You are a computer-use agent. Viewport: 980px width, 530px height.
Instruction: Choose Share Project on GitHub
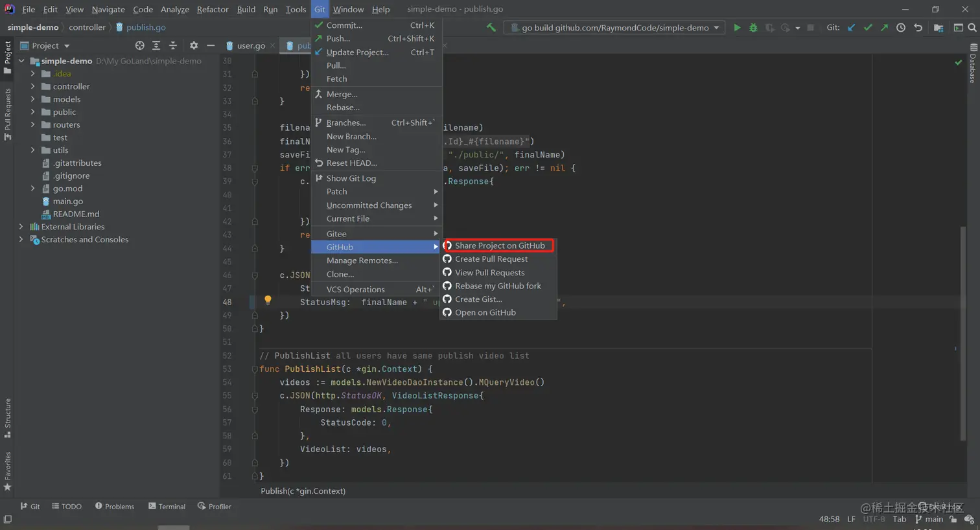click(x=498, y=246)
